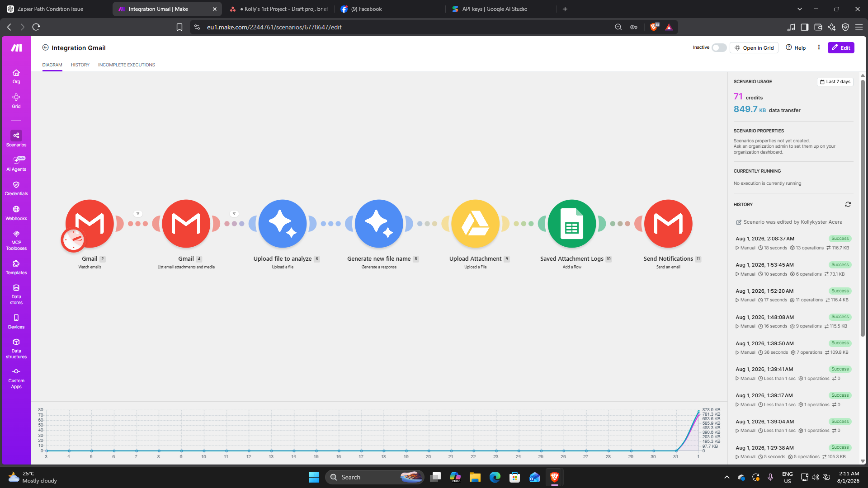This screenshot has height=488, width=868.
Task: Select the Upload file to analyze module
Action: (x=283, y=224)
